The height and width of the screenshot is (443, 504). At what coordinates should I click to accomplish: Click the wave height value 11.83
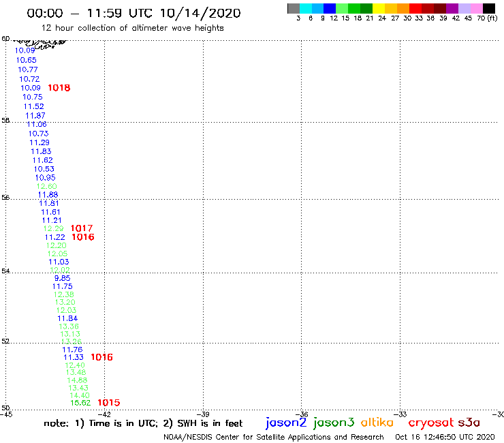pyautogui.click(x=41, y=151)
